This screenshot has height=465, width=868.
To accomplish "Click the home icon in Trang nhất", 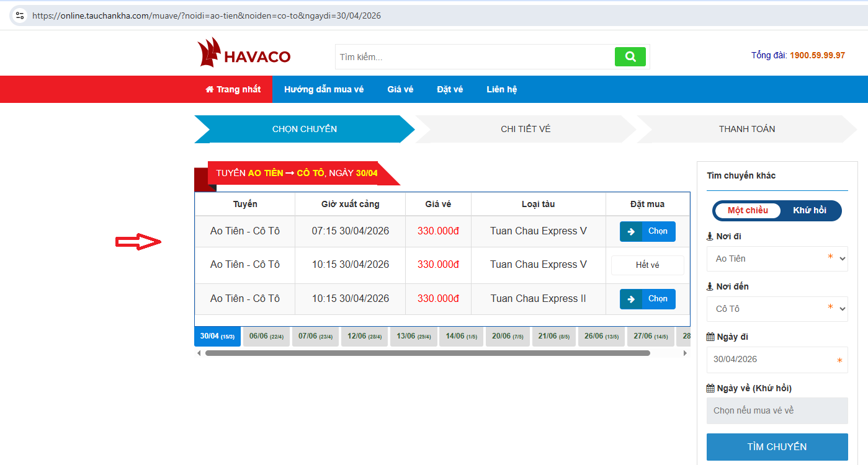I will click(209, 90).
